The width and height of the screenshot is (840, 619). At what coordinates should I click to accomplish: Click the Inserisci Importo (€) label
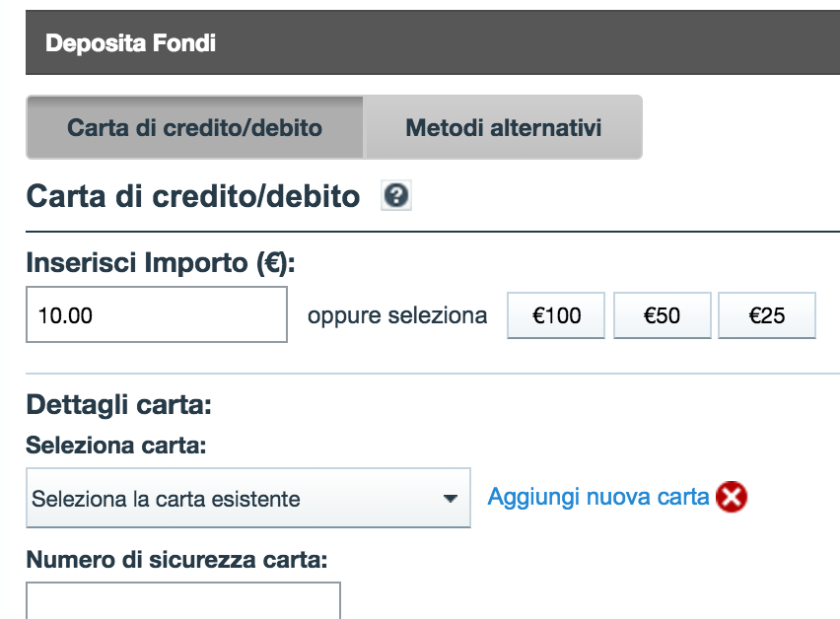tap(161, 263)
